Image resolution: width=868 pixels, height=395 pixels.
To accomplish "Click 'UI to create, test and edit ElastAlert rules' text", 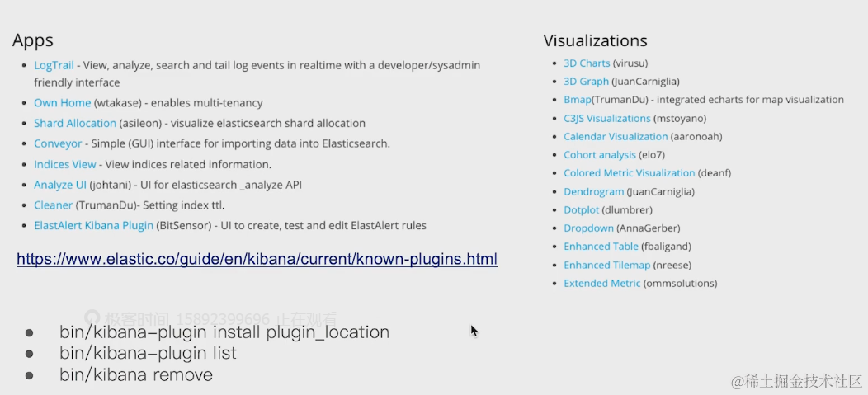I will point(323,226).
